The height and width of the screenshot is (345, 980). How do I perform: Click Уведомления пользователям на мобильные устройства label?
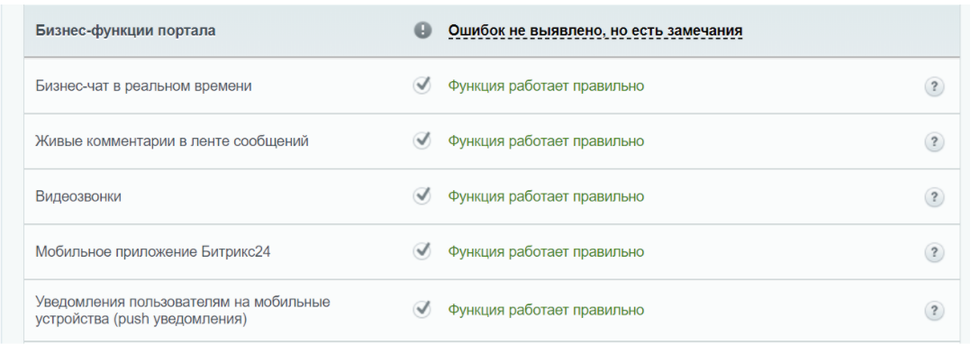(183, 310)
